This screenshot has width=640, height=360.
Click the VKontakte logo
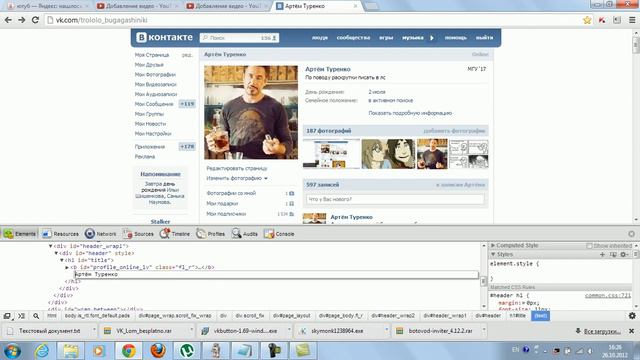click(164, 37)
